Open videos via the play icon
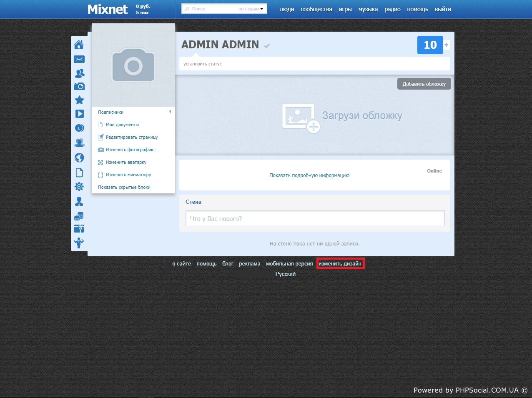The width and height of the screenshot is (532, 398). coord(79,114)
